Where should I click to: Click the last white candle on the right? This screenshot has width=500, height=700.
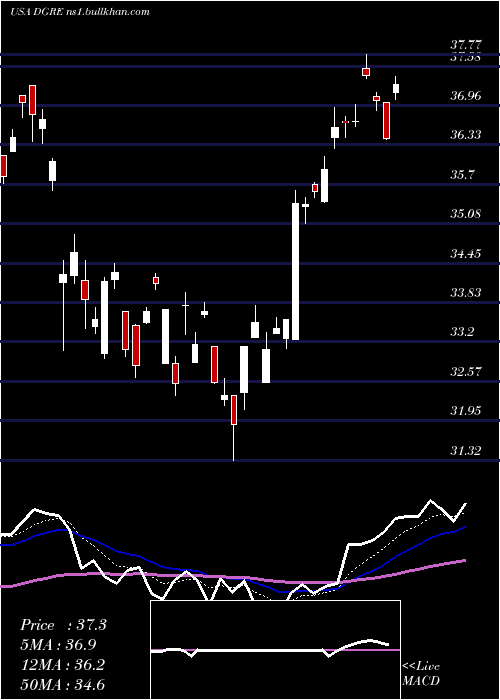tap(396, 88)
